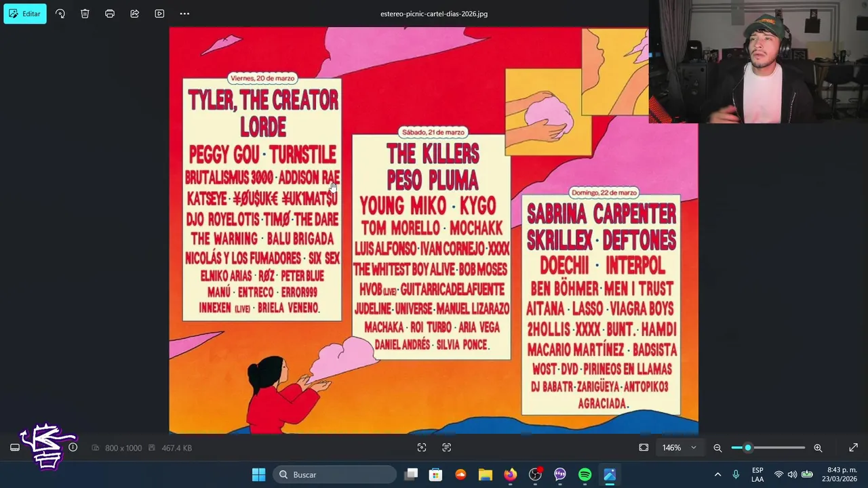868x488 pixels.
Task: Fit the image to the window
Action: [644, 447]
